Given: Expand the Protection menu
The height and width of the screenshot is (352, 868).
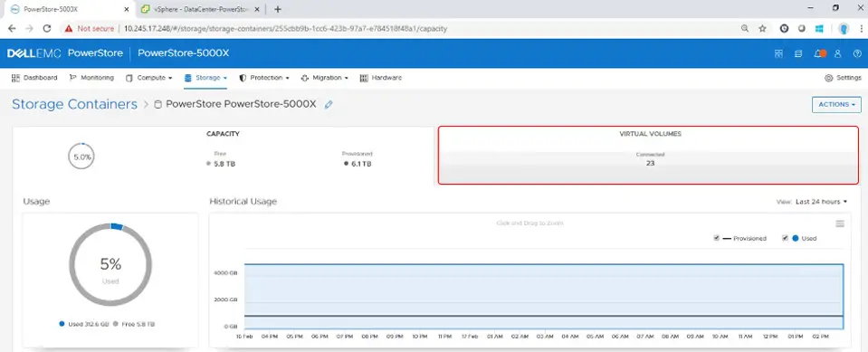Looking at the screenshot, I should pyautogui.click(x=264, y=78).
